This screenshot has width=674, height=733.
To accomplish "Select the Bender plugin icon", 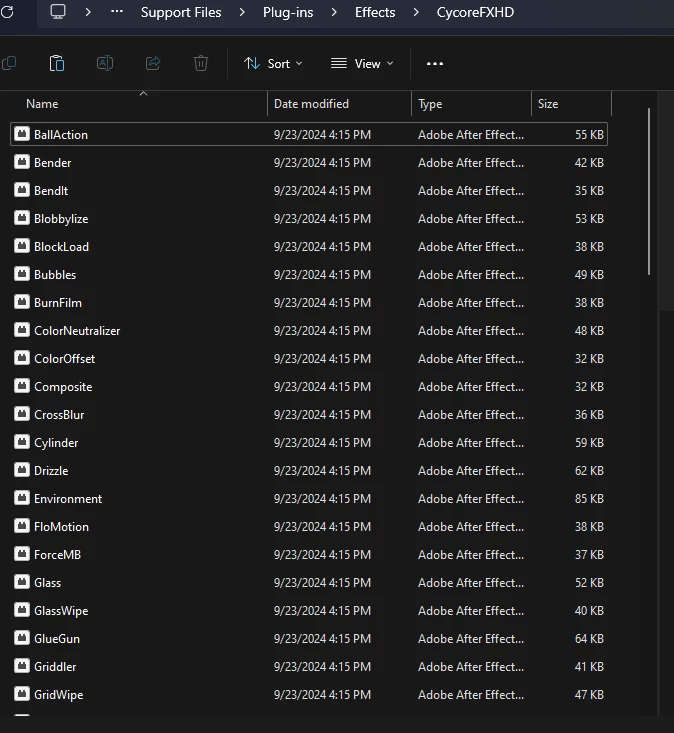I will click(x=22, y=162).
